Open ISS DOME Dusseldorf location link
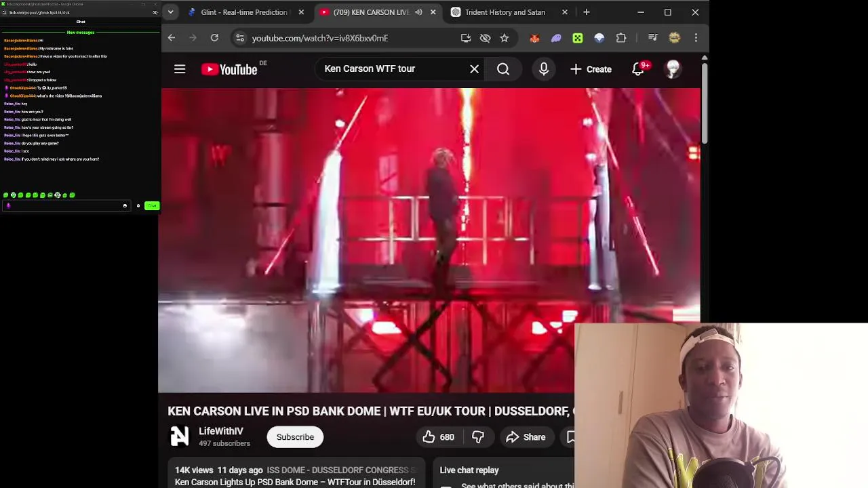868x488 pixels. [342, 470]
